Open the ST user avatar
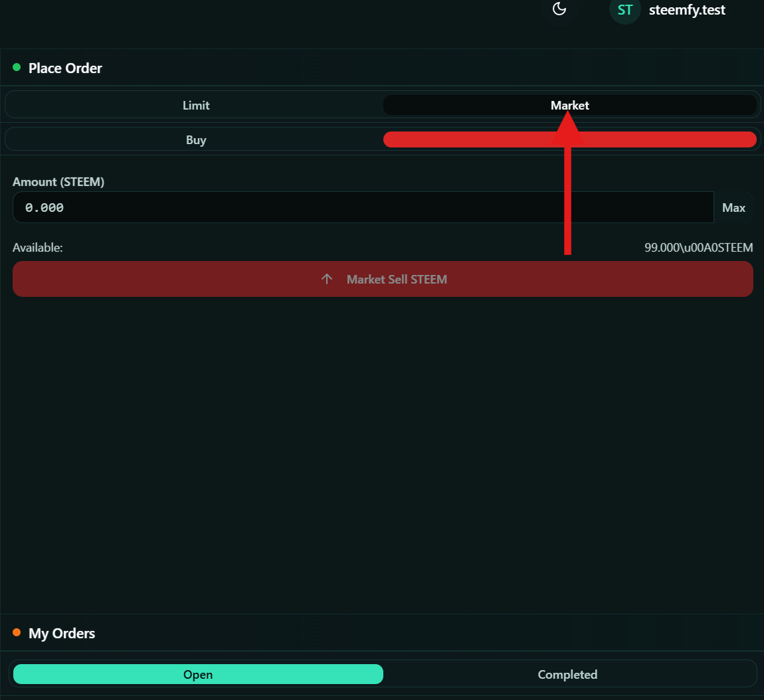 624,10
